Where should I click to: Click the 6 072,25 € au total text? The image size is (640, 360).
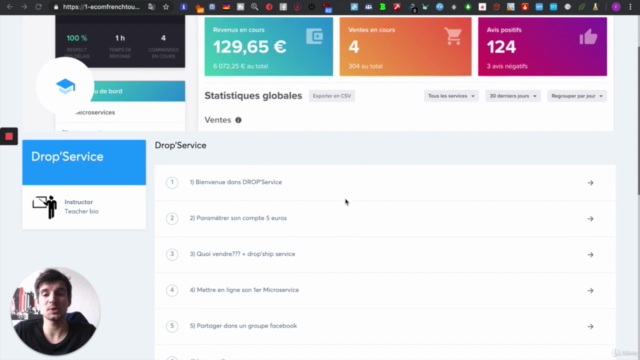240,66
